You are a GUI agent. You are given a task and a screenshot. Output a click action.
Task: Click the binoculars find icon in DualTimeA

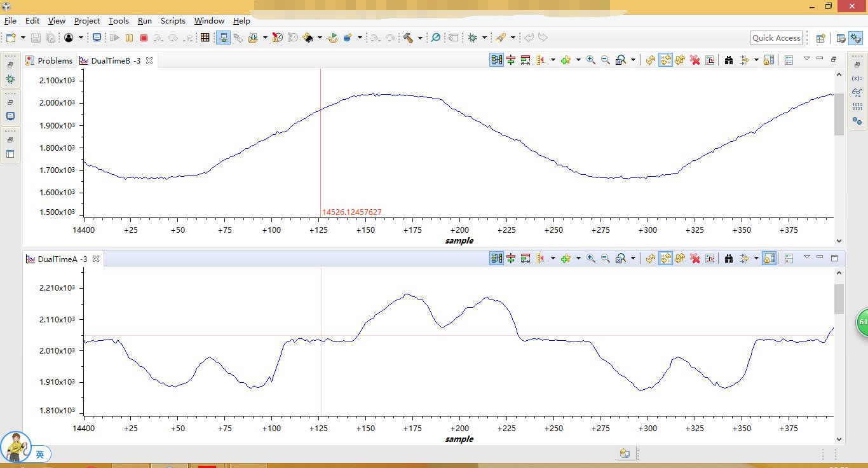pyautogui.click(x=729, y=258)
